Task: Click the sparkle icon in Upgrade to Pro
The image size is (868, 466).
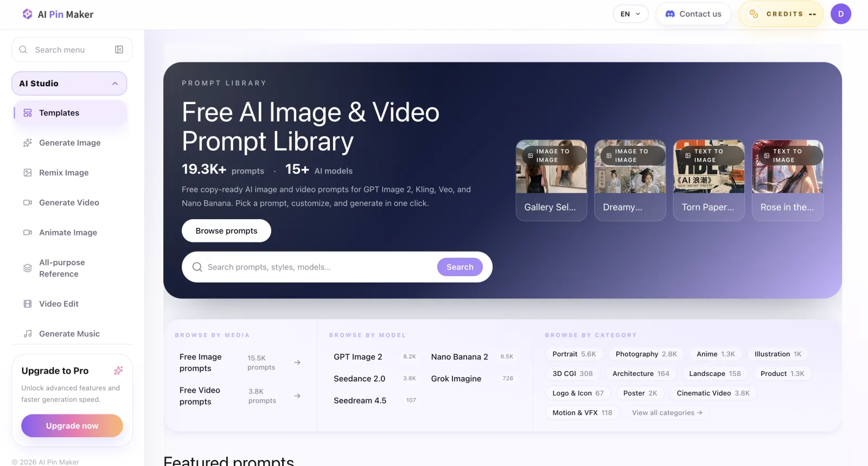Action: (x=118, y=371)
